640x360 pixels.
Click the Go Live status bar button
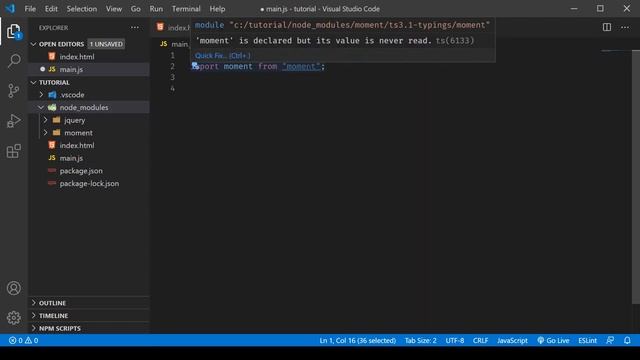(x=553, y=340)
